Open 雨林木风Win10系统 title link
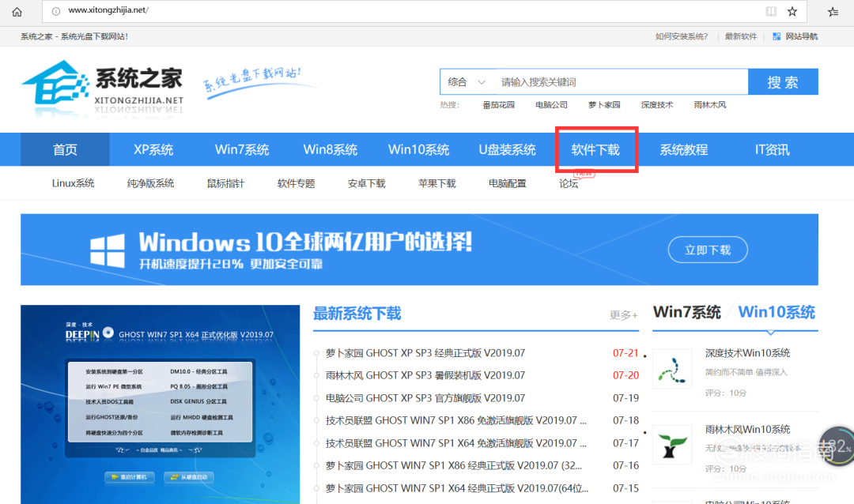The image size is (854, 504). tap(747, 430)
